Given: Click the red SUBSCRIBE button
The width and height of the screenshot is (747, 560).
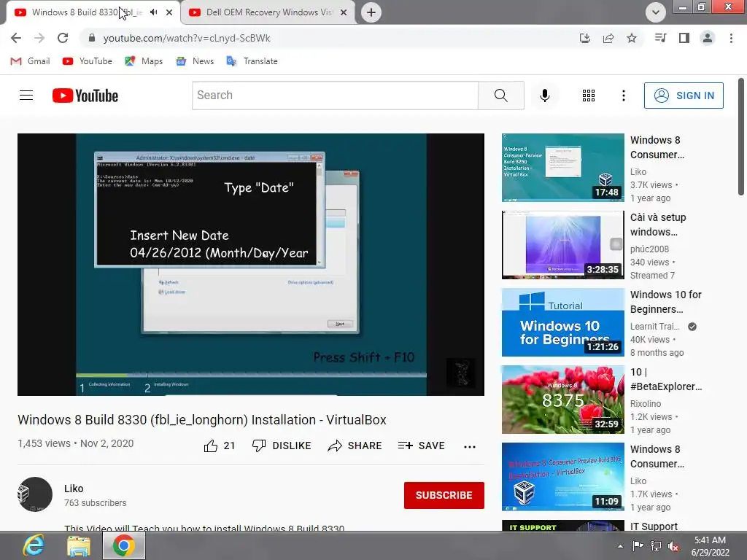Looking at the screenshot, I should 444,495.
